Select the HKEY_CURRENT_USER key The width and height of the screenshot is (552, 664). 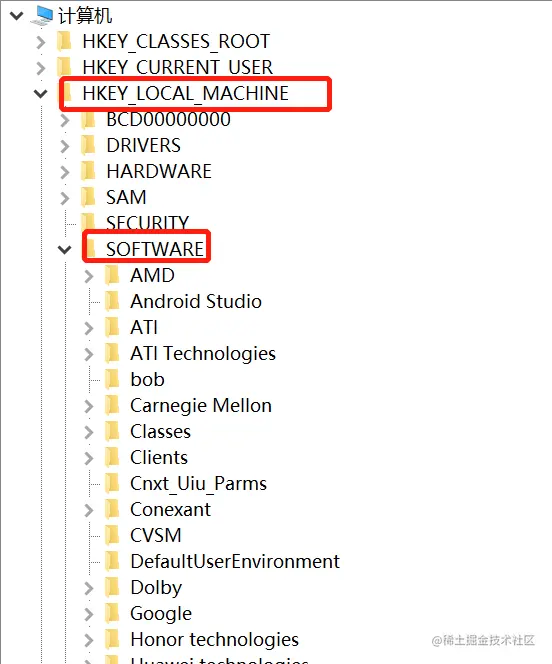177,67
